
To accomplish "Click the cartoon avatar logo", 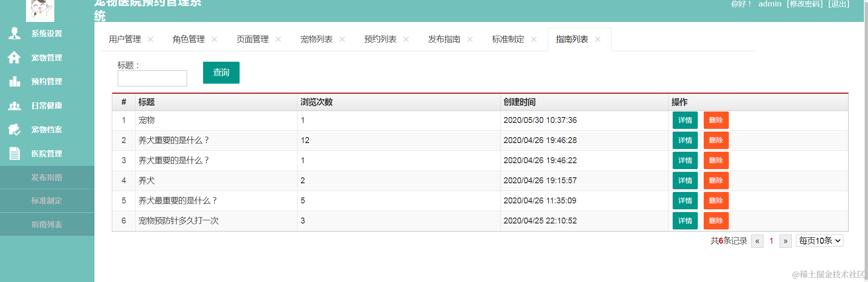I will coord(40,10).
